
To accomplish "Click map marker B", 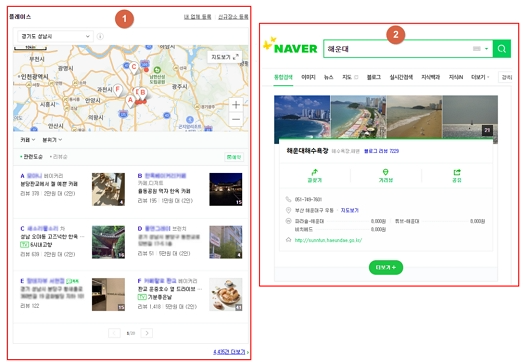I will (x=143, y=93).
